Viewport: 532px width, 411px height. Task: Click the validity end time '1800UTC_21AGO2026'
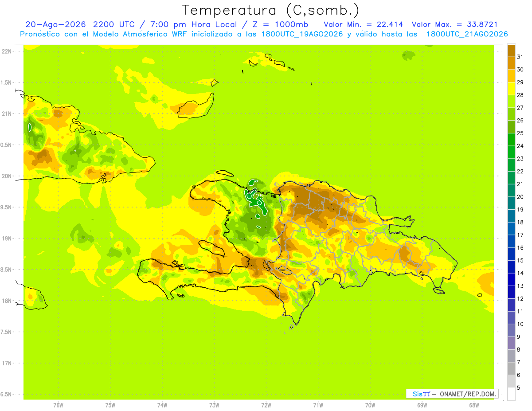pos(467,34)
